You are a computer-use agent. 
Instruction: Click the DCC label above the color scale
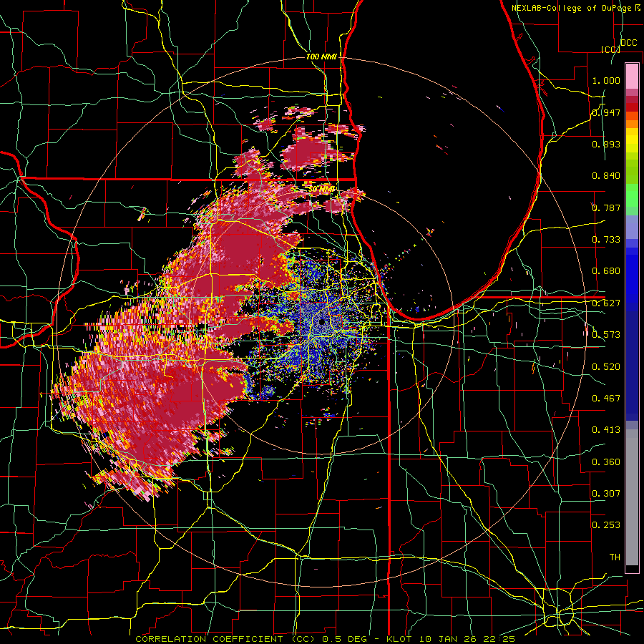629,43
